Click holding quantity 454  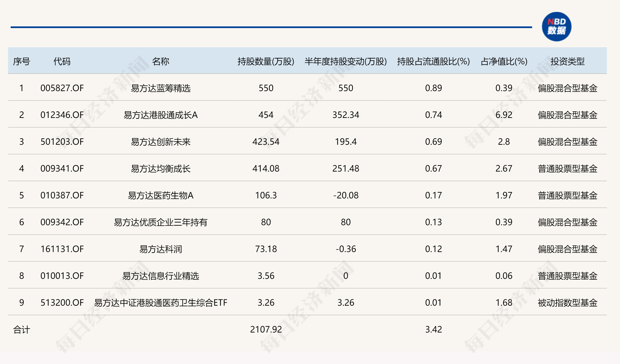[266, 115]
